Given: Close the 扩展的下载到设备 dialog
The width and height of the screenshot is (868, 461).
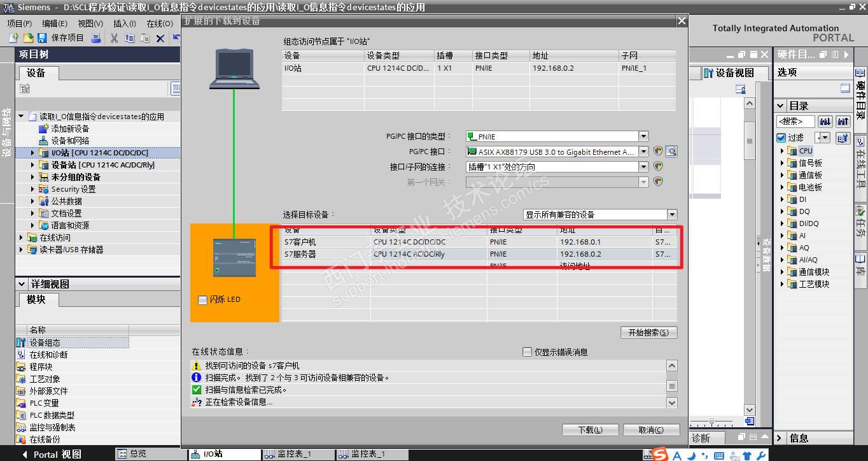Looking at the screenshot, I should pos(682,20).
